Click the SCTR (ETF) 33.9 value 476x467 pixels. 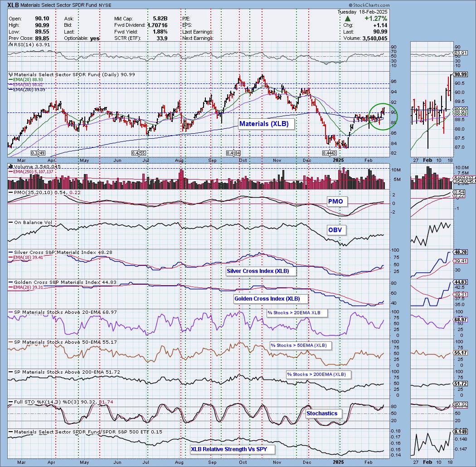pos(162,38)
